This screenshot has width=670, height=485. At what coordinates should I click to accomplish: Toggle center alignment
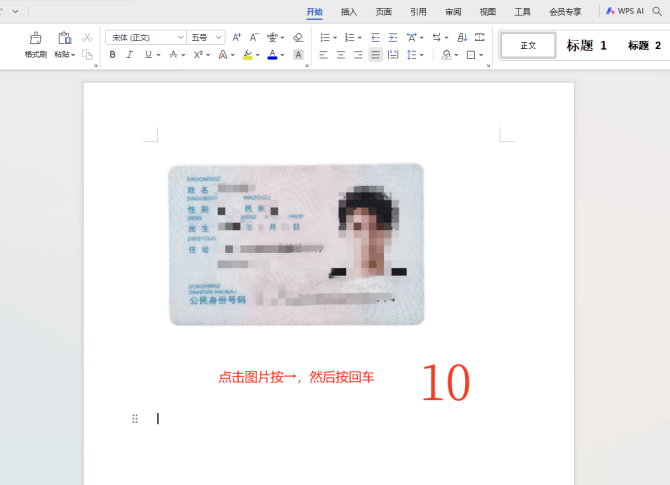click(x=341, y=55)
